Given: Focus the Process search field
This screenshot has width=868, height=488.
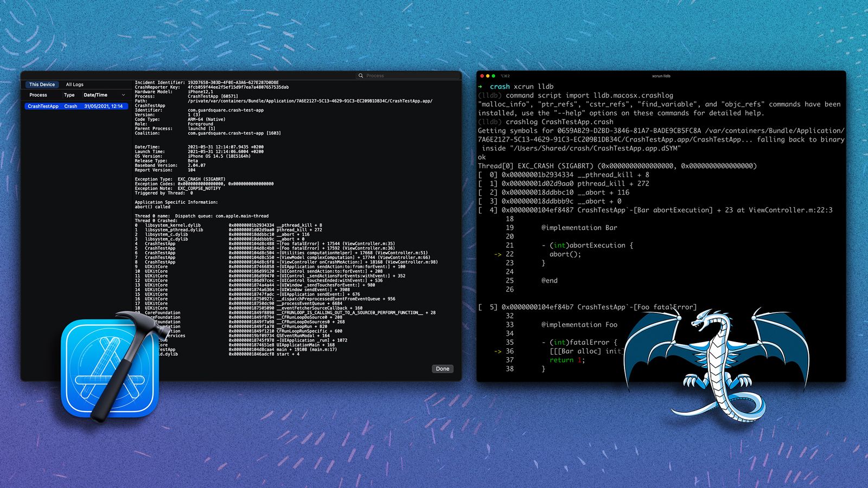Looking at the screenshot, I should coord(408,75).
